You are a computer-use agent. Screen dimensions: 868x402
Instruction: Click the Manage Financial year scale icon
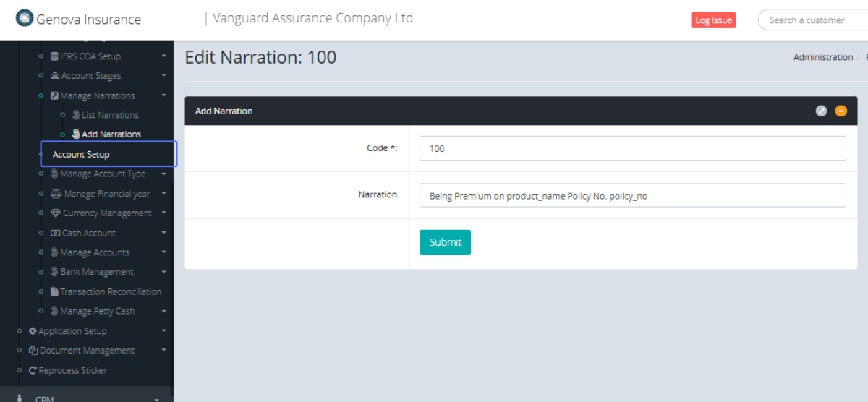(56, 194)
